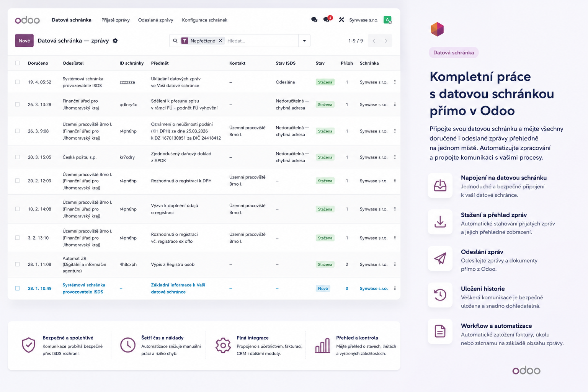Click the hexagon app logo above Datová schránka
The height and width of the screenshot is (392, 588).
(x=437, y=29)
